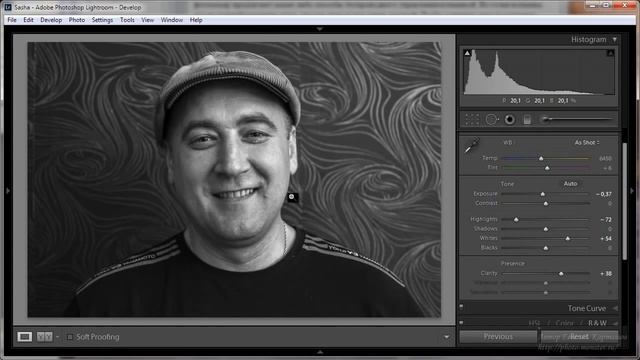Click the Before/After Y|Y view icon
Screen dimensions: 640x360
coord(44,337)
